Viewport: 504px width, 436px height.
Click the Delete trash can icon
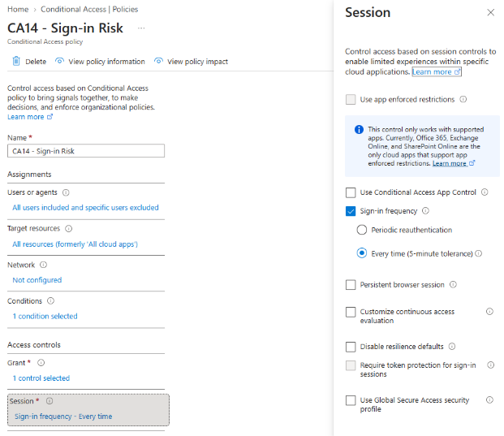point(16,61)
